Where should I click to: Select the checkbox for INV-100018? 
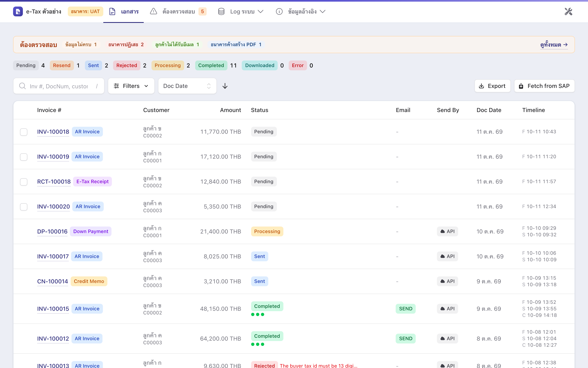pos(23,132)
